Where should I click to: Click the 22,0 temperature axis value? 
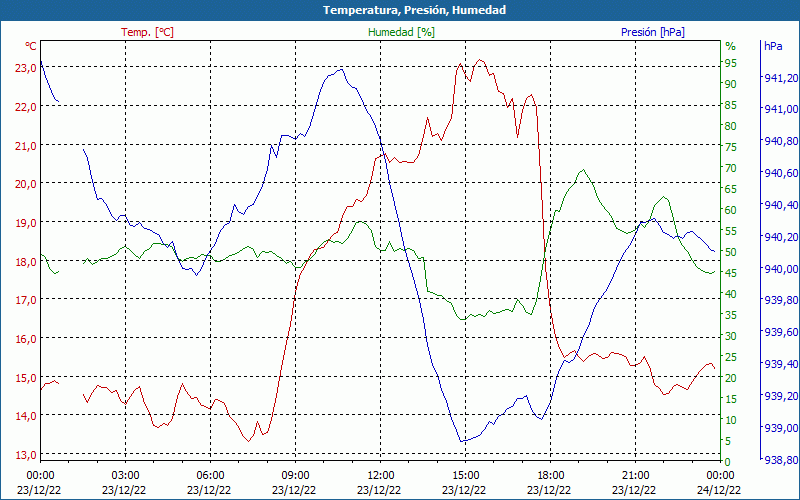click(x=26, y=107)
